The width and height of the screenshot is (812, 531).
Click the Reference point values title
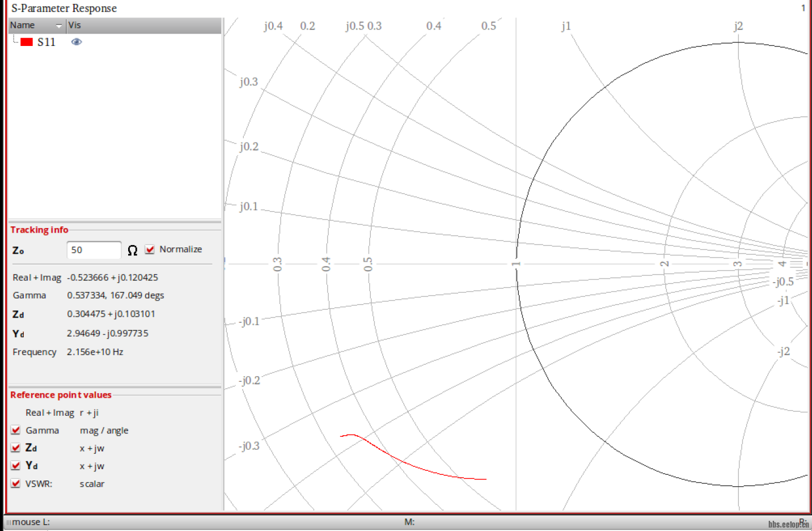(61, 395)
